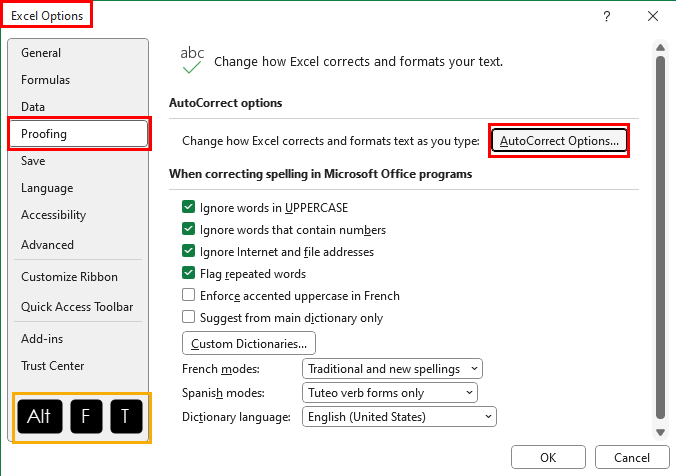This screenshot has width=676, height=476.
Task: Enable Enforce accented uppercase in French
Action: (188, 295)
